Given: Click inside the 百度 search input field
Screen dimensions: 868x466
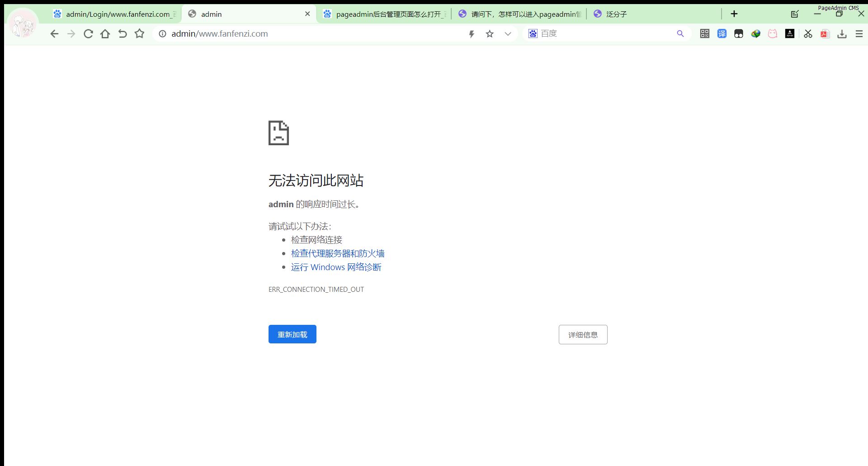Looking at the screenshot, I should click(x=606, y=34).
